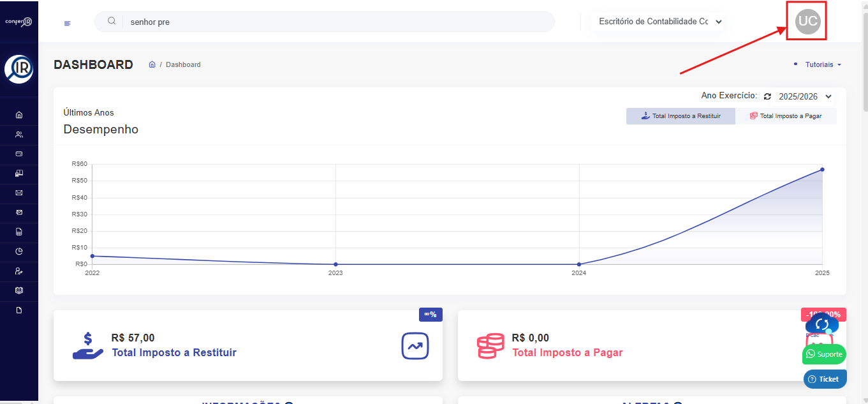Click the R$60 axis label
Viewport: 868px width, 404px height.
click(x=79, y=164)
